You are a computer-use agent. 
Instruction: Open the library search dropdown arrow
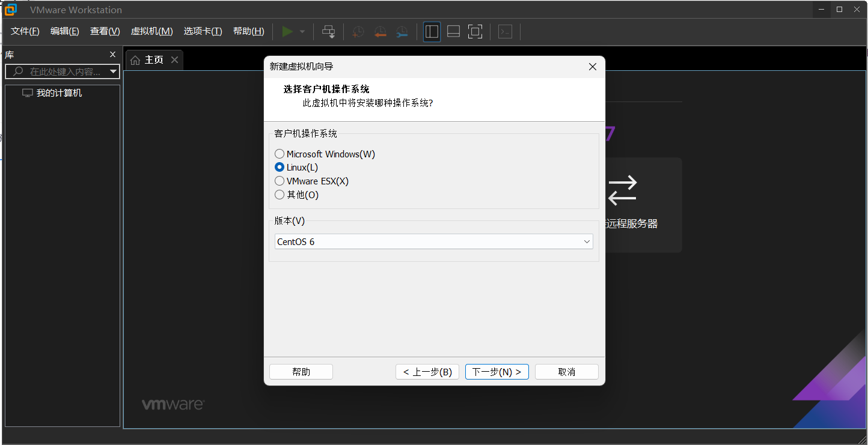coord(114,72)
